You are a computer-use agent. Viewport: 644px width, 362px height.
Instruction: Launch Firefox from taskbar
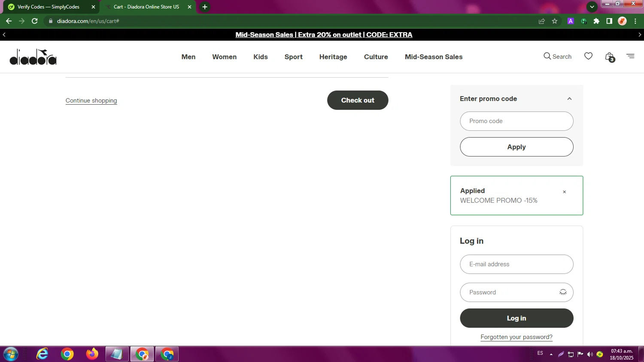coord(92,354)
